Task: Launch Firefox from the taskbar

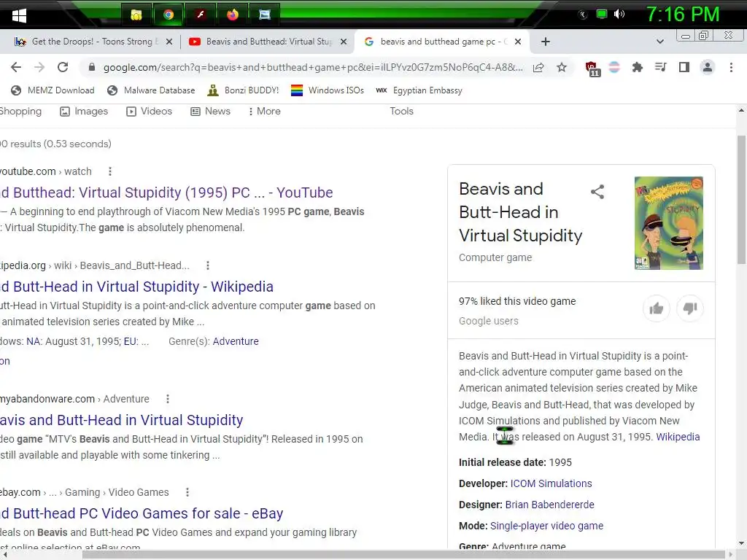Action: [x=233, y=15]
